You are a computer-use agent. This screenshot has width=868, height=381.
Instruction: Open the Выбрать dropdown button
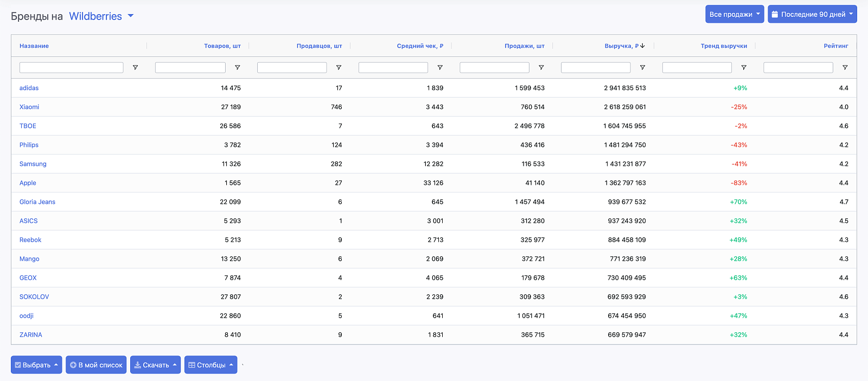tap(36, 365)
